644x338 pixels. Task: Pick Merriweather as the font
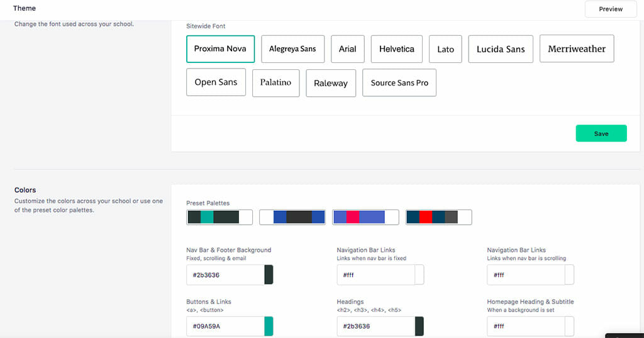click(577, 48)
